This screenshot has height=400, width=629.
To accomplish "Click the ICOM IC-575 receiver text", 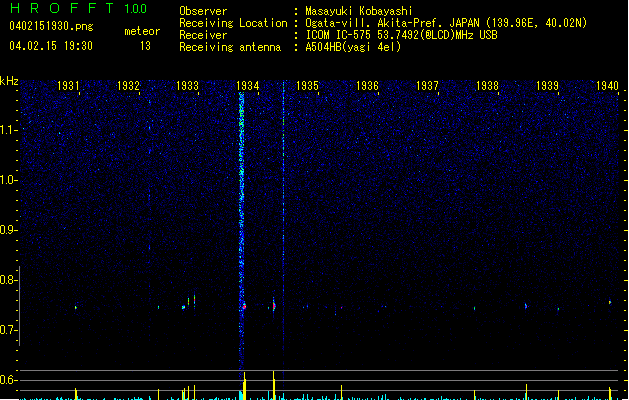I will coord(401,35).
